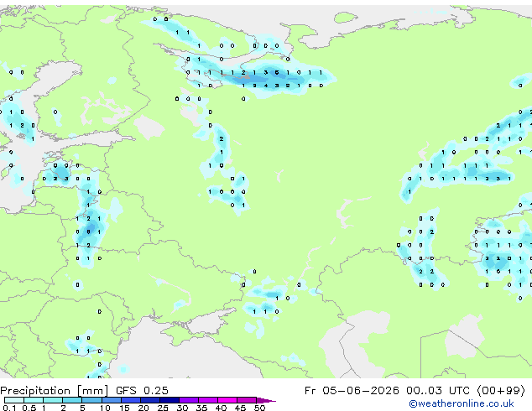Image resolution: width=532 pixels, height=411 pixels.
Task: Select the 2–5 mm legend color swatch
Action: (72, 400)
